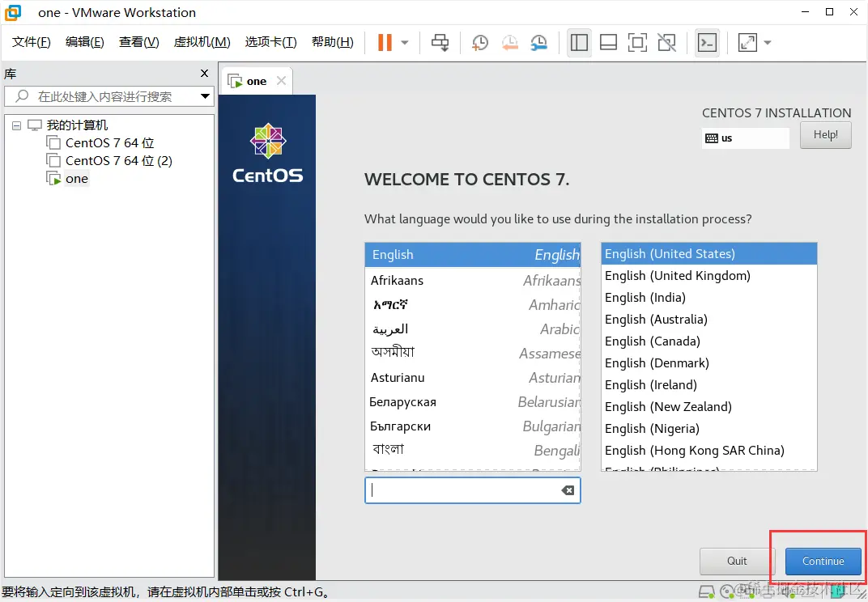Select Belarusian in the language list
The width and height of the screenshot is (868, 602).
(x=473, y=401)
